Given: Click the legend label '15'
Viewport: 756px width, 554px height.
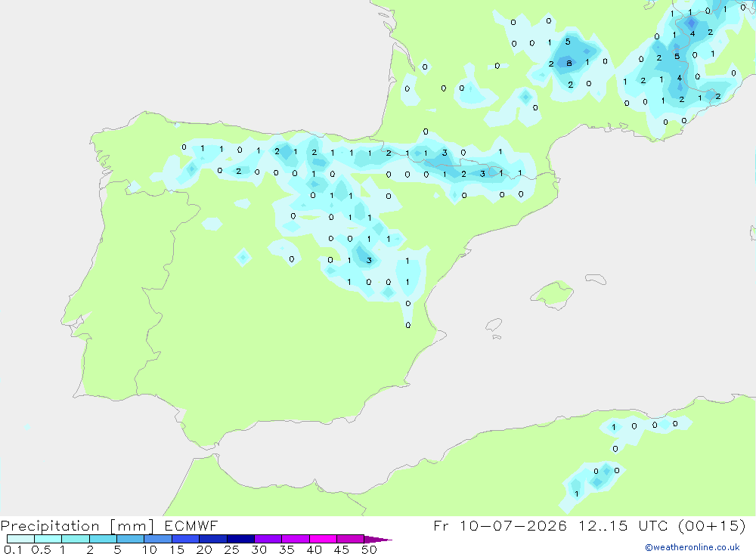Looking at the screenshot, I should tap(177, 549).
